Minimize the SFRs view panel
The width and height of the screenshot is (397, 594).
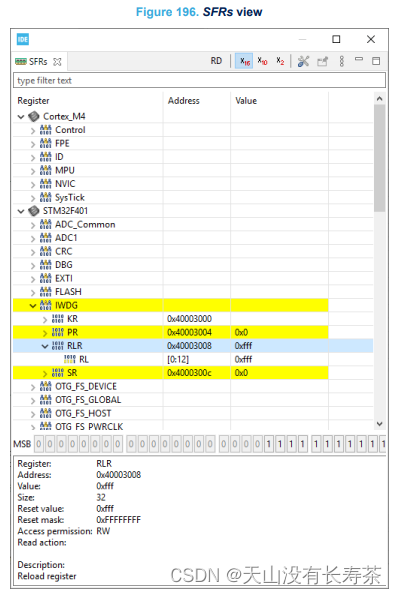[x=358, y=59]
